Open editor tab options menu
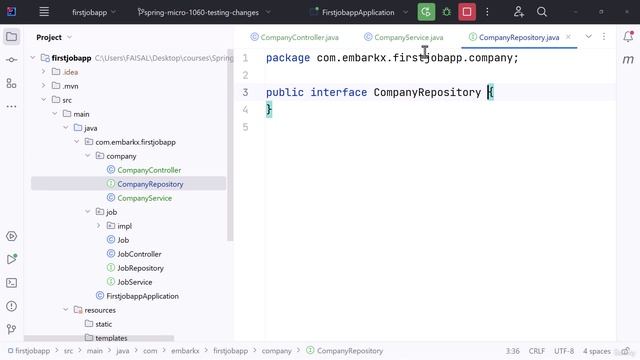This screenshot has width=640, height=360. [x=604, y=37]
